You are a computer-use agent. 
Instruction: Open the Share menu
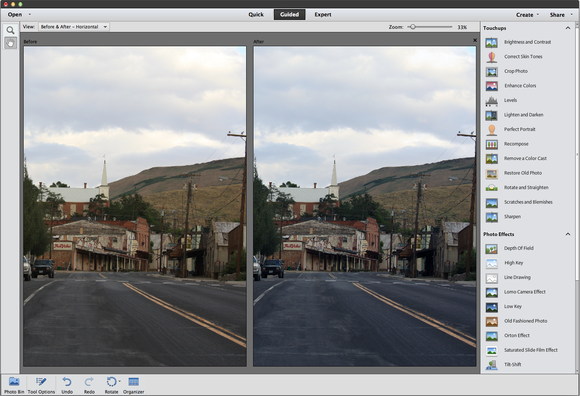pos(561,15)
